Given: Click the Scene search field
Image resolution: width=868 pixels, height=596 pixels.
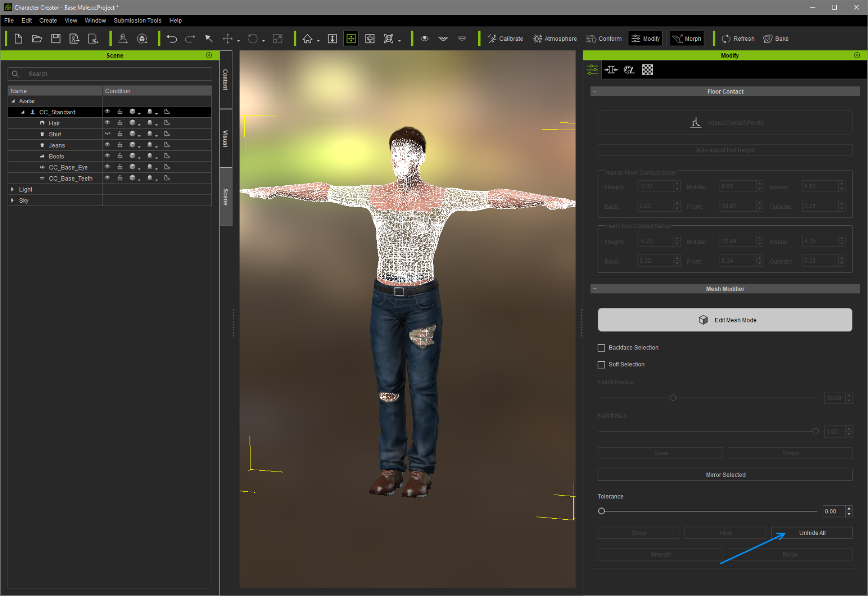Looking at the screenshot, I should tap(110, 74).
